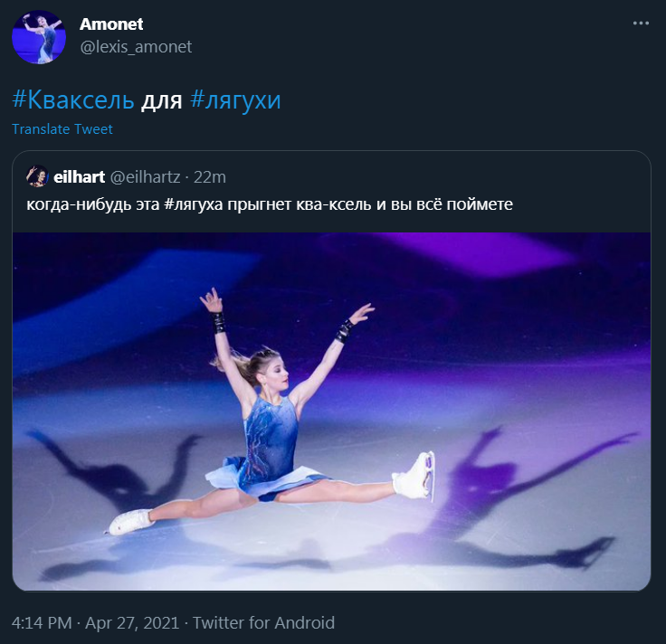The height and width of the screenshot is (644, 666).
Task: Open the #Кваксель hashtag
Action: (x=73, y=99)
